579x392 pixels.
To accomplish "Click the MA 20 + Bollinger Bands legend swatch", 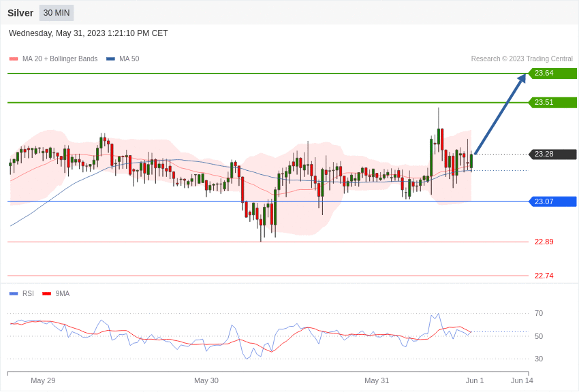I will tap(14, 59).
